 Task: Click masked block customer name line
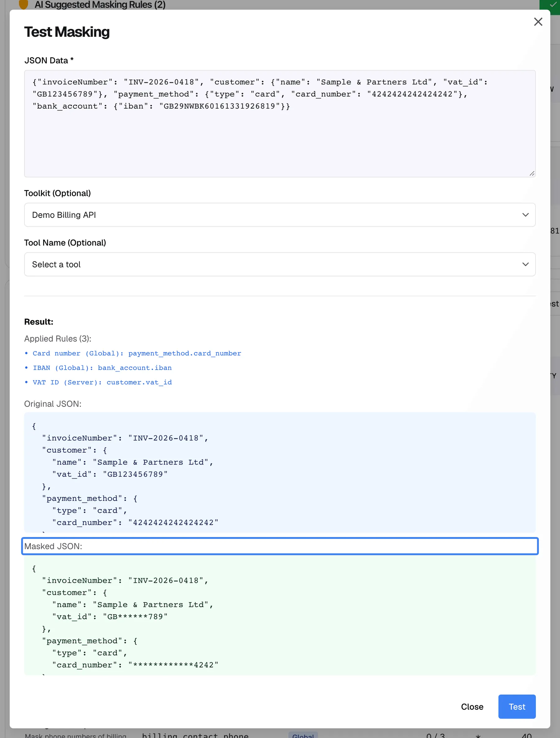pyautogui.click(x=133, y=605)
